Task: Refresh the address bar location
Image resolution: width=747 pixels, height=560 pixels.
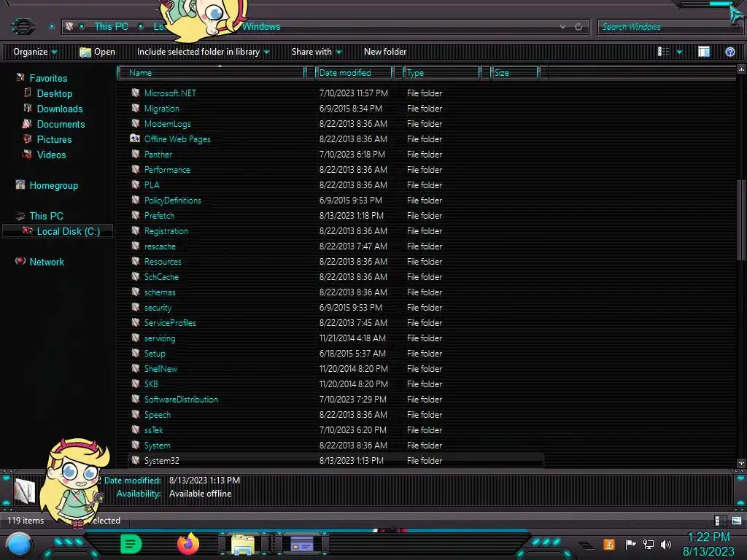Action: point(578,27)
